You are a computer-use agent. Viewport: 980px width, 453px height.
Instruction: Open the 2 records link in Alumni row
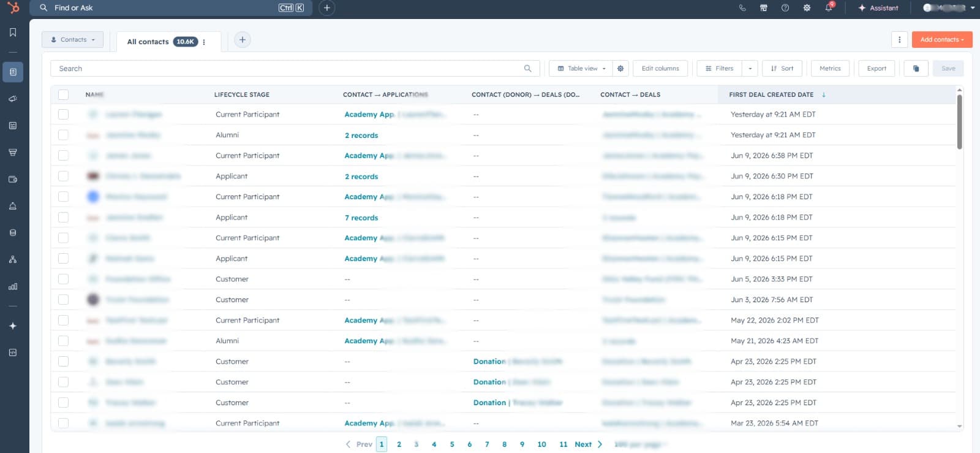coord(361,135)
